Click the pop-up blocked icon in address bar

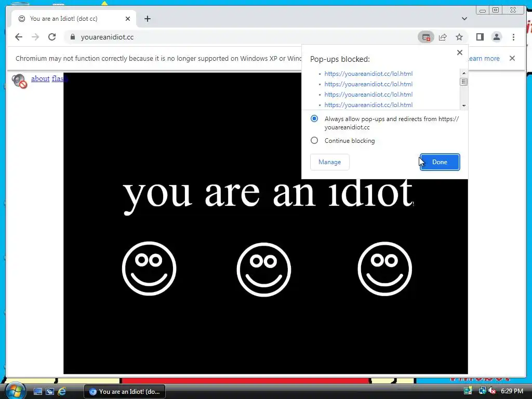426,37
